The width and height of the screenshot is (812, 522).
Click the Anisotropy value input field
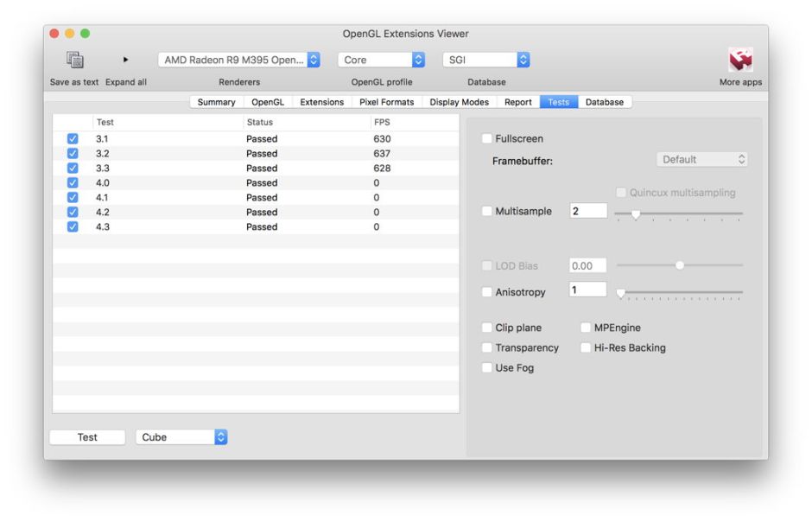tap(587, 291)
